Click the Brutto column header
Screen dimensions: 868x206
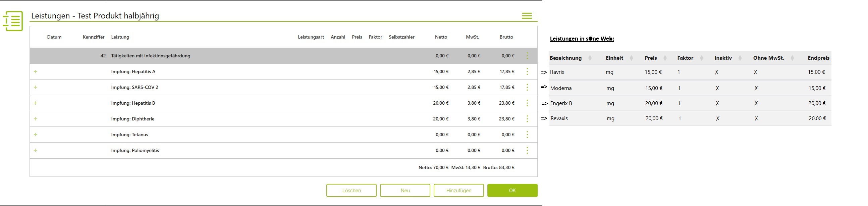click(x=506, y=37)
